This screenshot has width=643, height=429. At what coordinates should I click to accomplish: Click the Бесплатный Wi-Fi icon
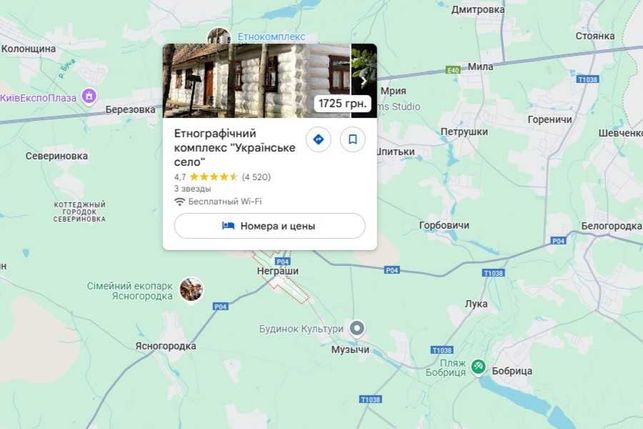[180, 202]
